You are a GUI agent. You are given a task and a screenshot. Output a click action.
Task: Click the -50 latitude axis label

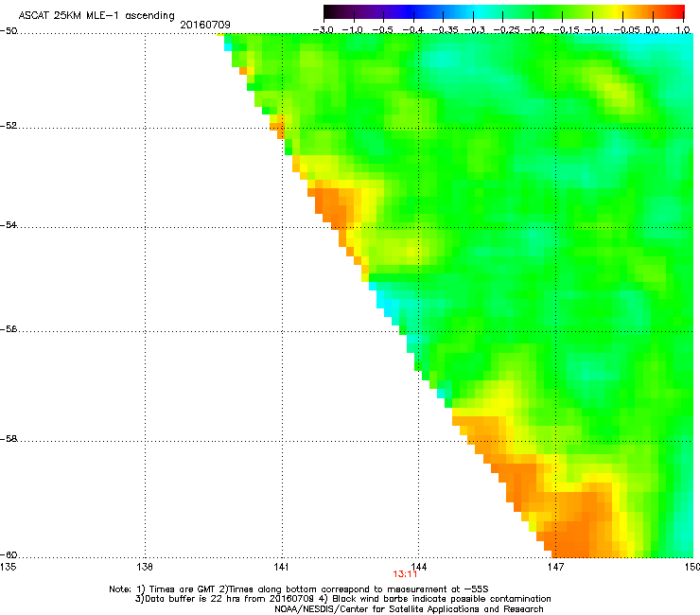(9, 31)
